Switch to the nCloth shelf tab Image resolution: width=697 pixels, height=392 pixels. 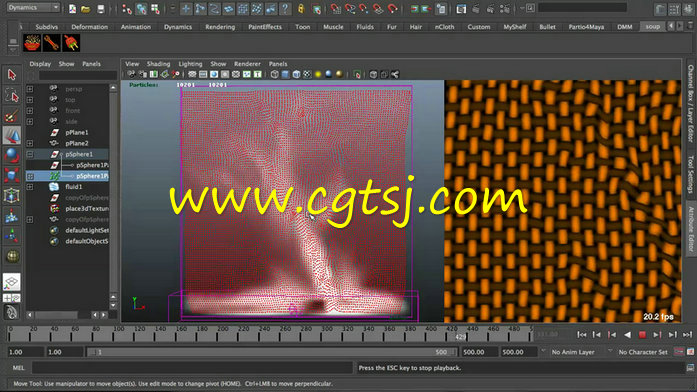click(x=444, y=27)
